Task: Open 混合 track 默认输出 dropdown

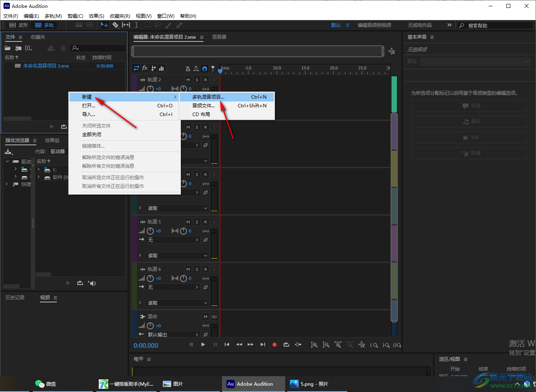Action: pyautogui.click(x=173, y=334)
